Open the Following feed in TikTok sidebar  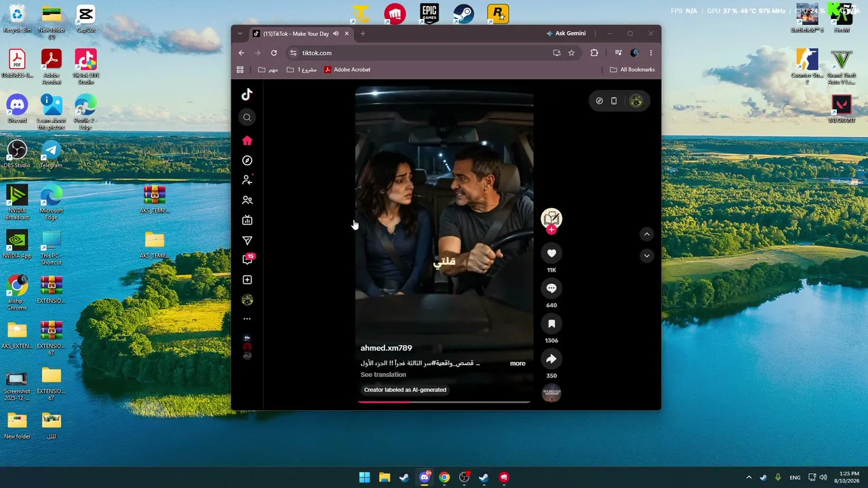pyautogui.click(x=247, y=180)
